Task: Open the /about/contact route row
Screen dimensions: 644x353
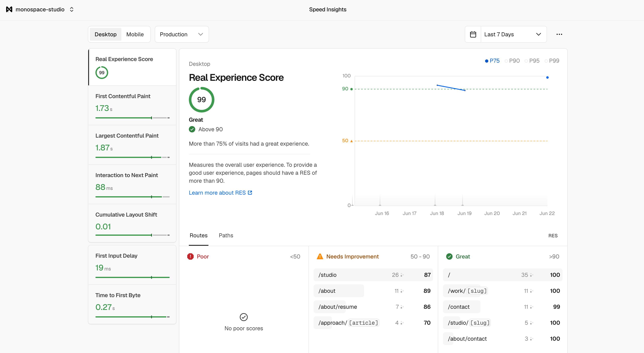Action: pos(502,339)
